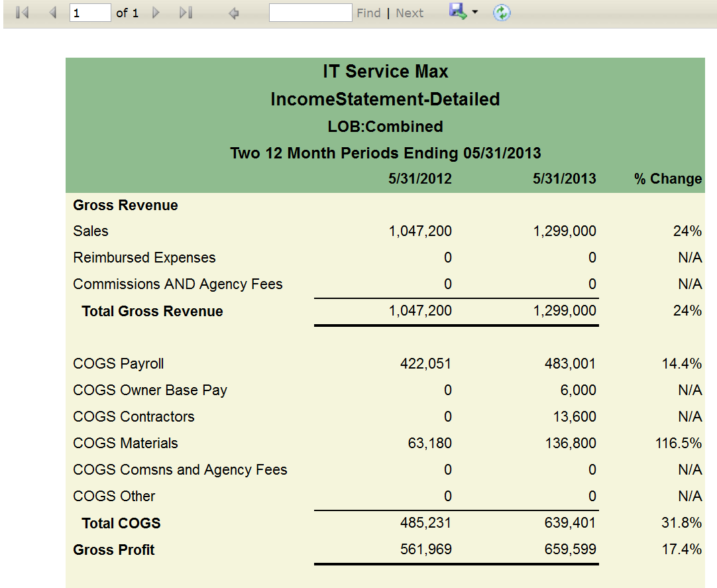Open the export format dropdown arrow
717x588 pixels.
click(x=474, y=13)
